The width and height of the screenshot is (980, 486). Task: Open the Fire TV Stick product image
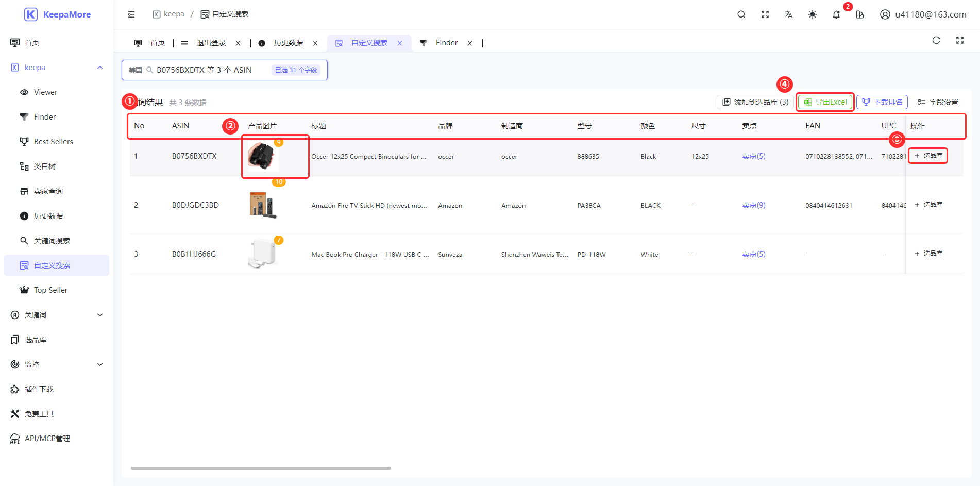point(263,205)
